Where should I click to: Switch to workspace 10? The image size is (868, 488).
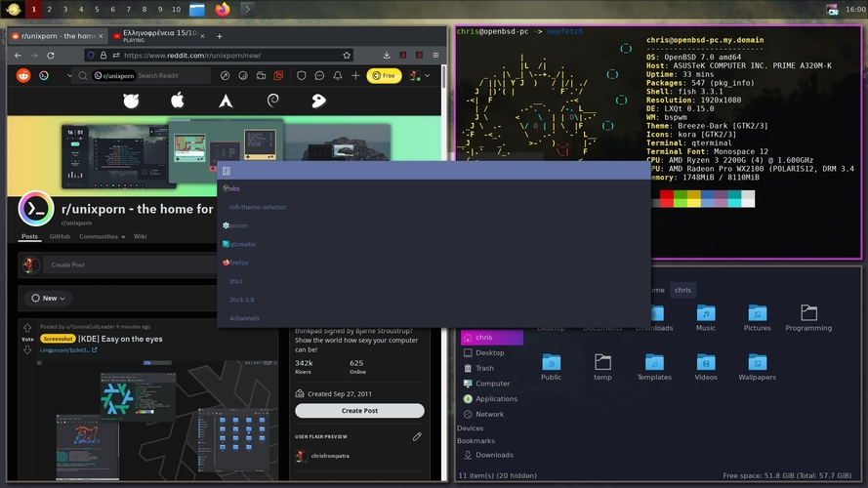176,10
